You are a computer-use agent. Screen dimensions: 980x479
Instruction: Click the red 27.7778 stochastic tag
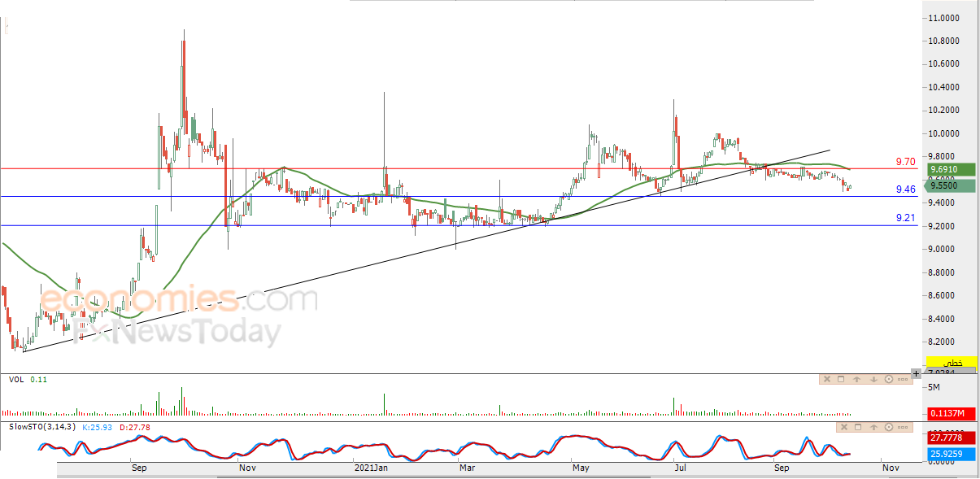coord(952,438)
